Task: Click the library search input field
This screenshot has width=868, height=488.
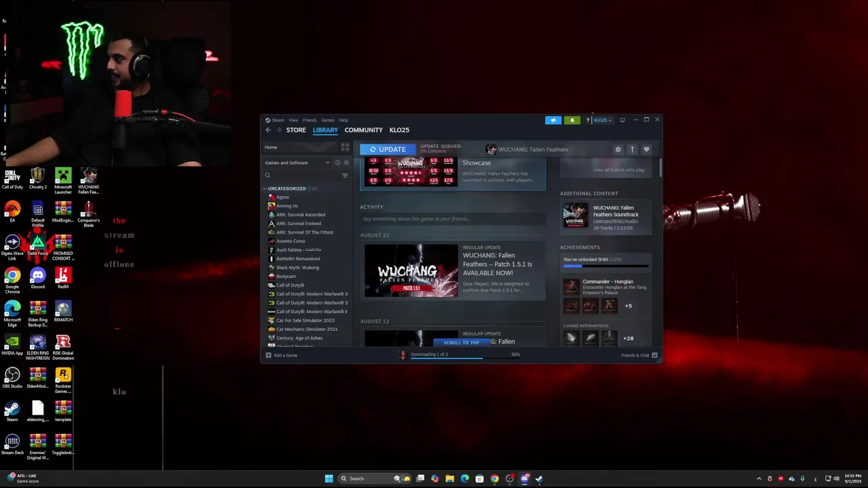Action: pyautogui.click(x=302, y=176)
